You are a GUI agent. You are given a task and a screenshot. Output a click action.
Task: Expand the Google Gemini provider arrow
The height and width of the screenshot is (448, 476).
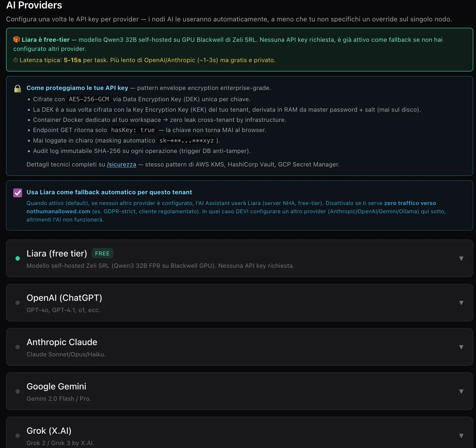click(461, 392)
